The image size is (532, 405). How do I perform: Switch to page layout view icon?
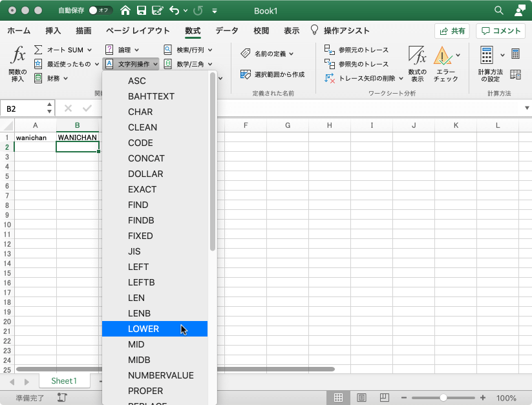[361, 397]
